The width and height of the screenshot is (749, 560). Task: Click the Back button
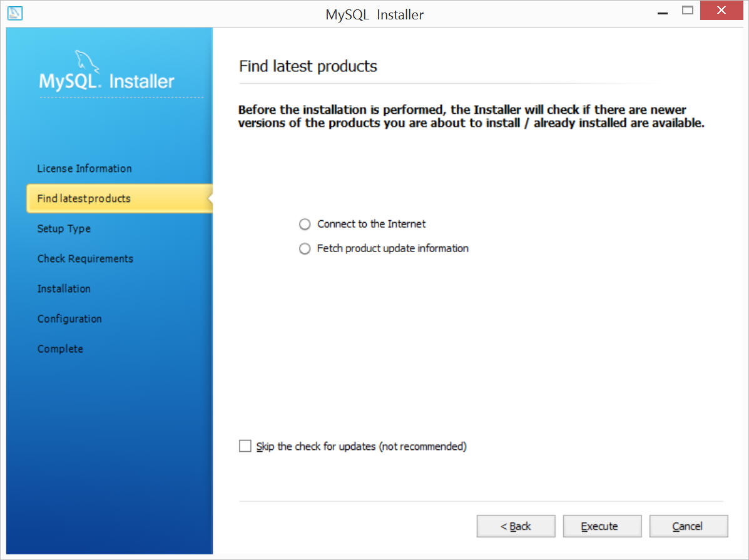coord(516,526)
